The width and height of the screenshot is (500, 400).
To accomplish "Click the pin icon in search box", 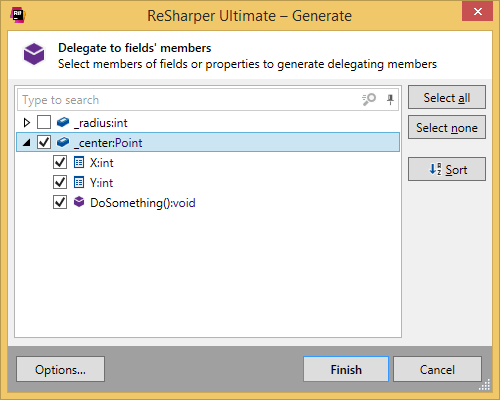I will point(390,99).
